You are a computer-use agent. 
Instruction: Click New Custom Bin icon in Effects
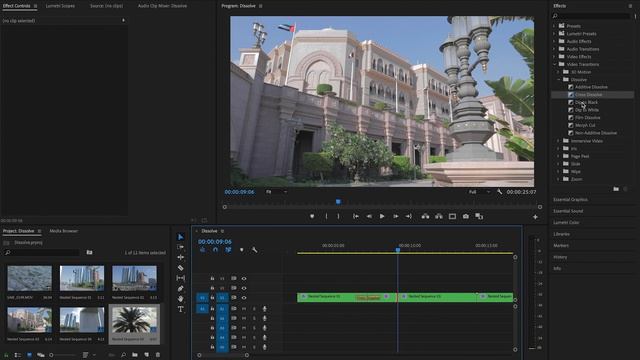(x=616, y=189)
